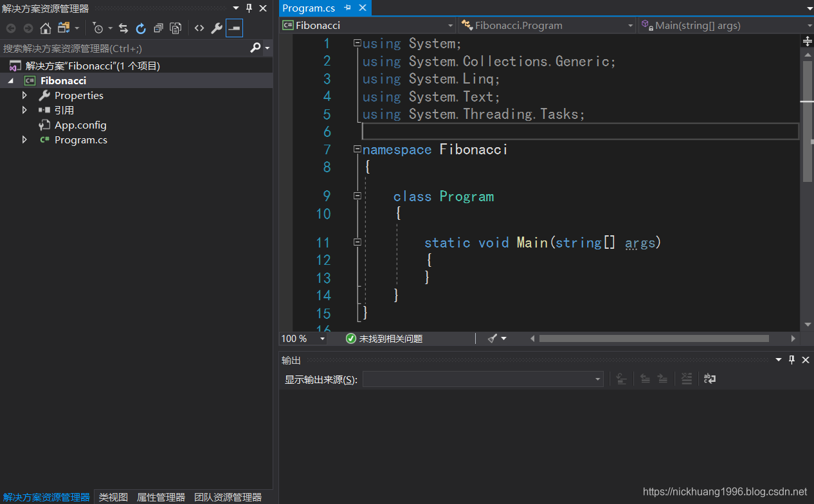This screenshot has width=814, height=504.
Task: Toggle word wrap in Output panel
Action: [x=710, y=379]
